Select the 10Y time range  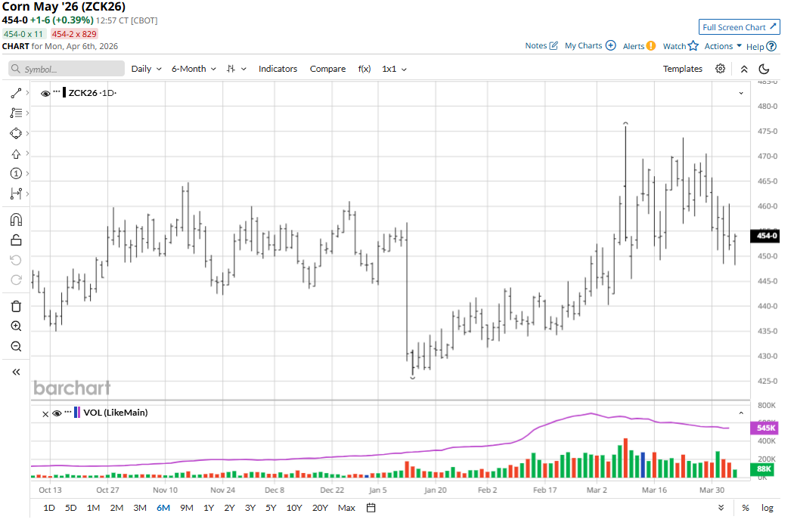click(x=294, y=508)
